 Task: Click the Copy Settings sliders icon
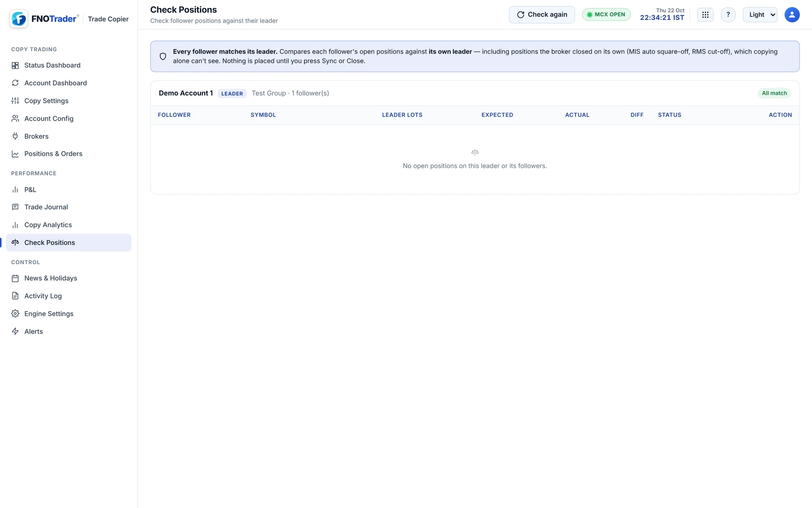pos(15,101)
